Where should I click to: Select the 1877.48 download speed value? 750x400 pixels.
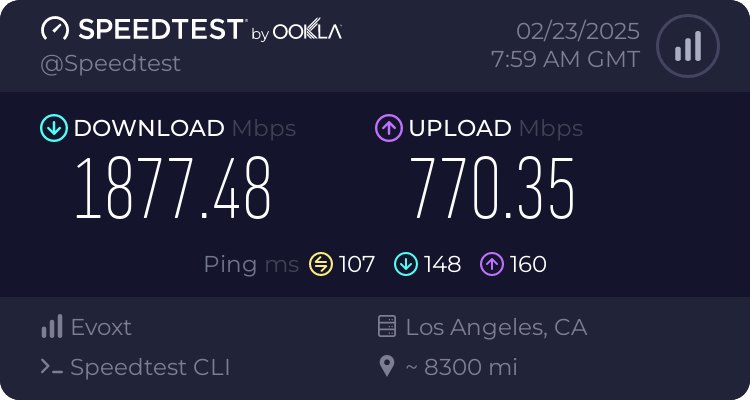(173, 189)
